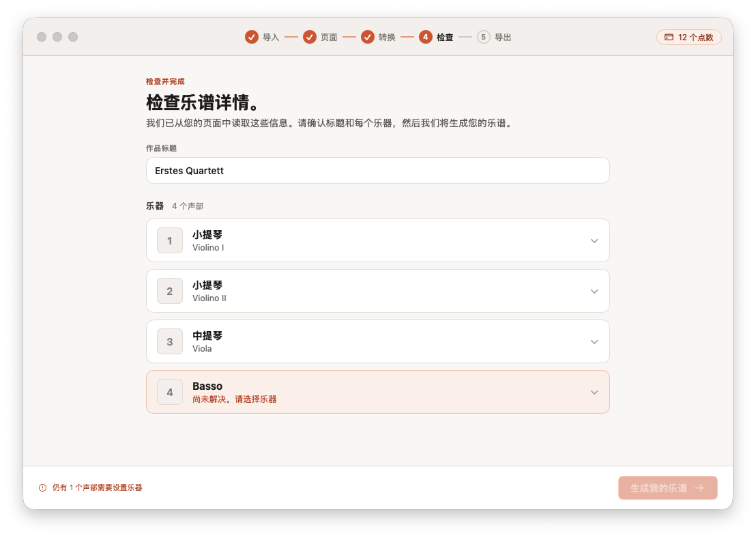Expand the Viola instrument dropdown chevron

point(594,342)
